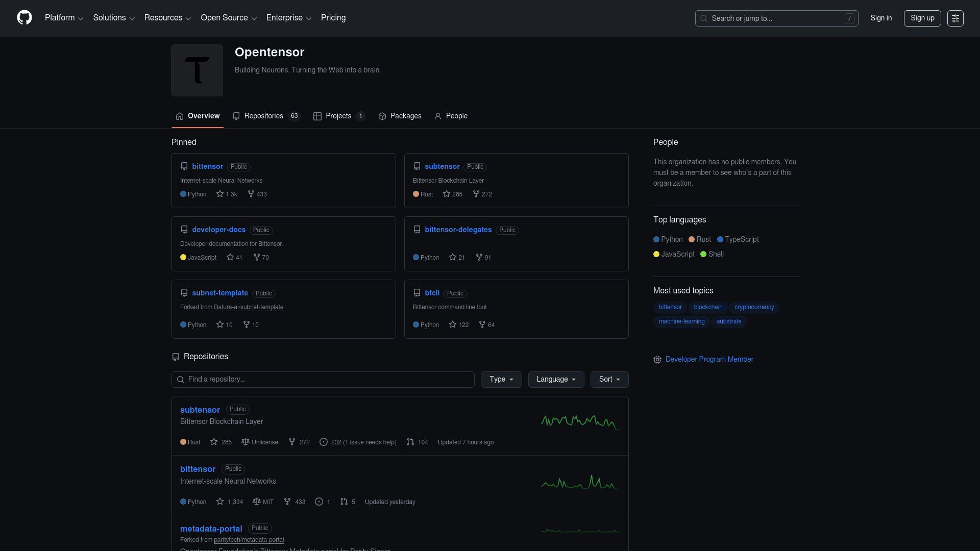Follow the Datura-ai/subnet-template link
This screenshot has height=551, width=980.
(x=249, y=307)
